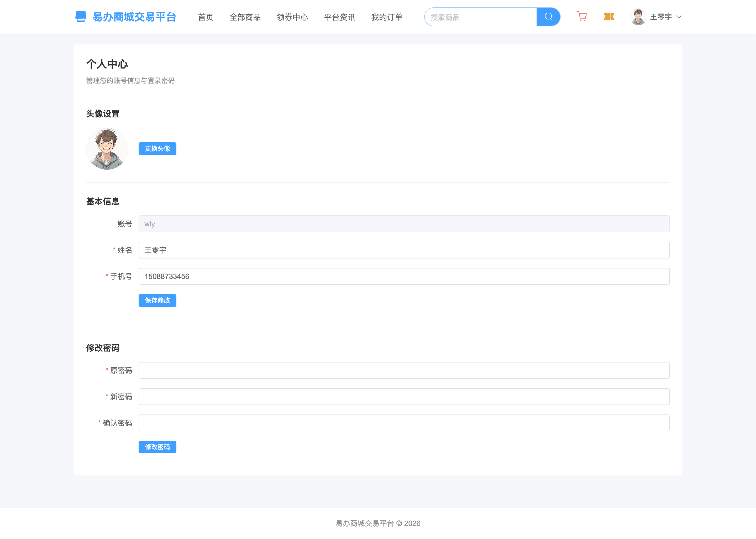This screenshot has height=539, width=756.
Task: Click the 手机号 input field
Action: click(404, 276)
